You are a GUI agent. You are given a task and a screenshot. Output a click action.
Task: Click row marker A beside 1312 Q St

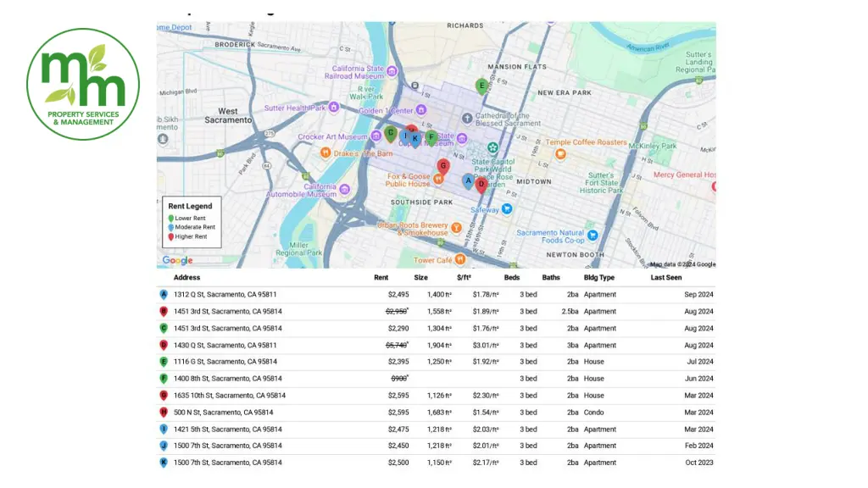(164, 295)
